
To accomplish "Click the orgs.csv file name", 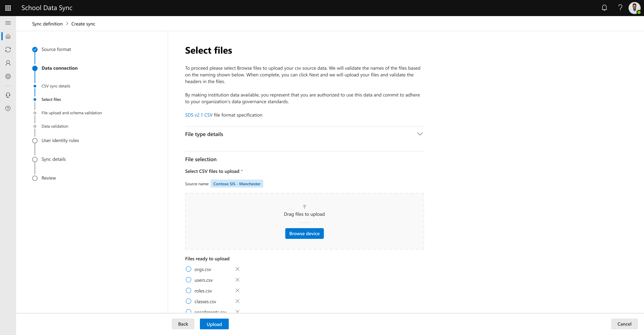I will 203,269.
